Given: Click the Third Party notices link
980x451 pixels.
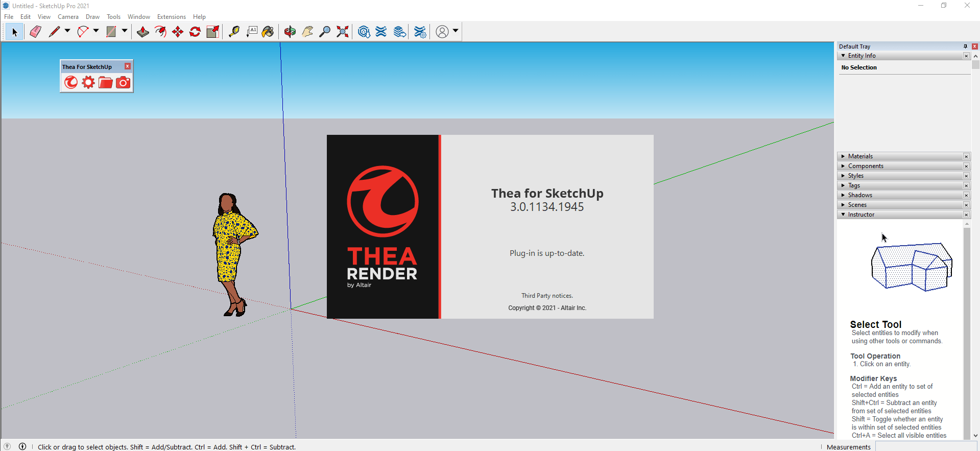Looking at the screenshot, I should pos(547,296).
